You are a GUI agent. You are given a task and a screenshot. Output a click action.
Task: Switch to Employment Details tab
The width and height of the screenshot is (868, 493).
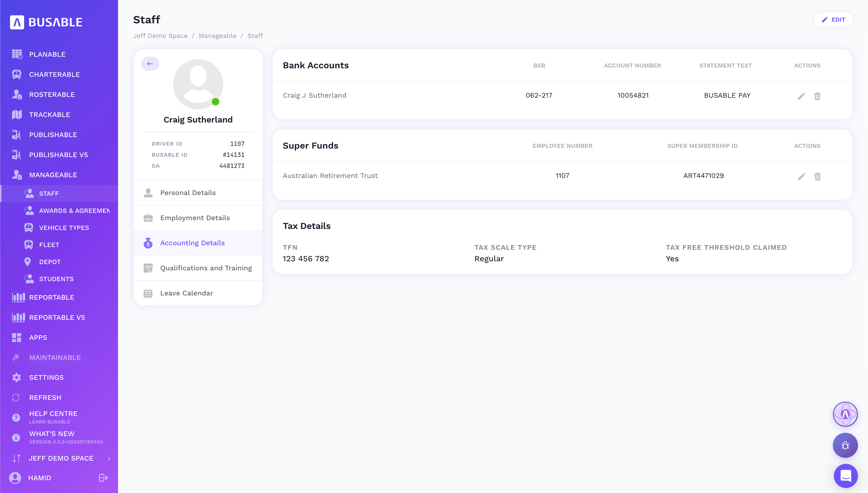198,218
